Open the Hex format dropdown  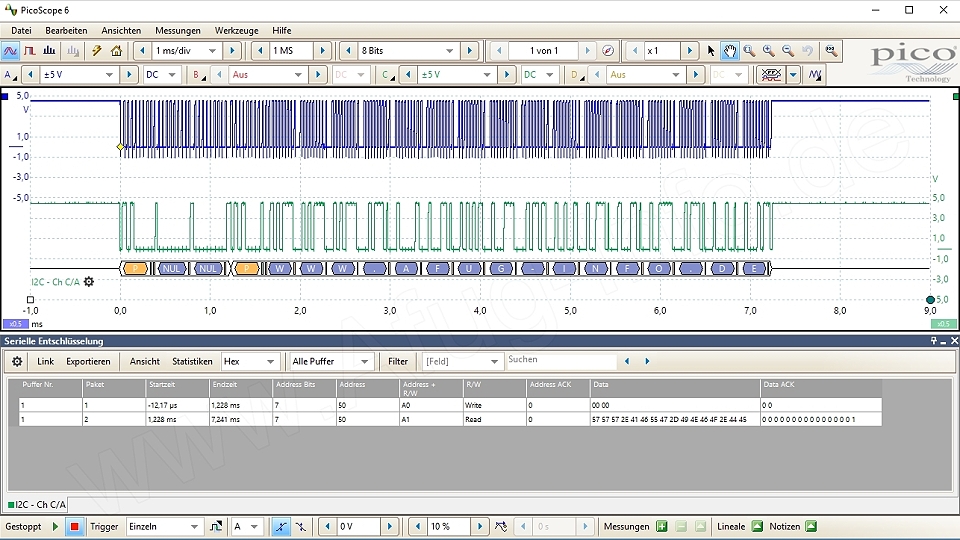click(270, 362)
